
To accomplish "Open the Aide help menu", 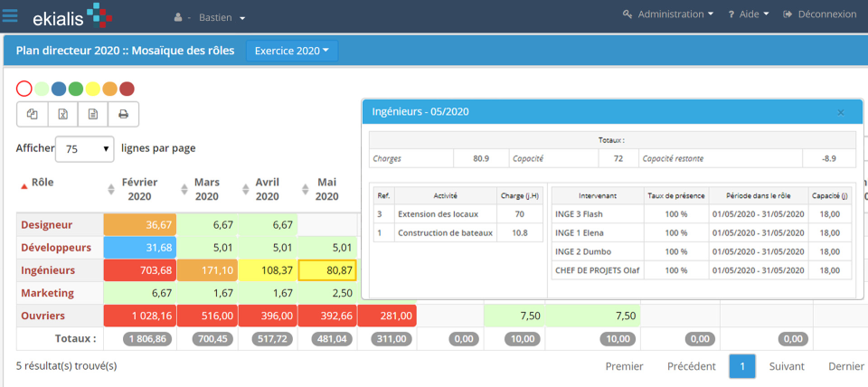I will pyautogui.click(x=749, y=14).
